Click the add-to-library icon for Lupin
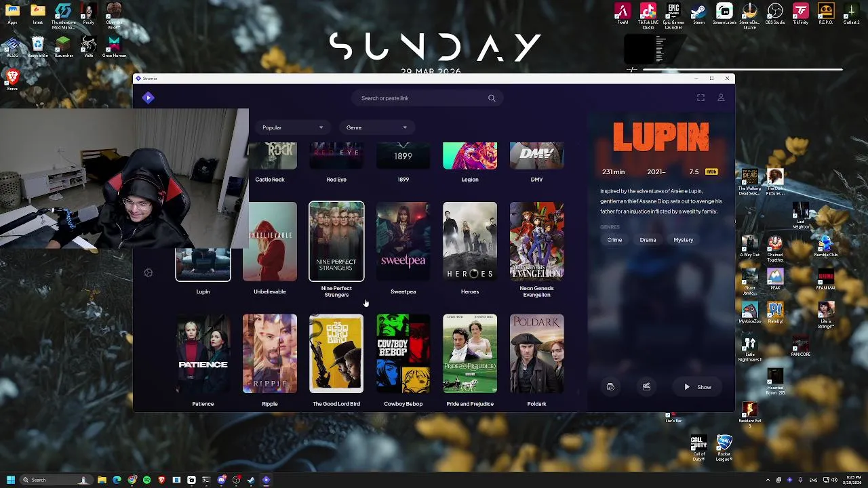This screenshot has height=488, width=868. click(x=610, y=387)
